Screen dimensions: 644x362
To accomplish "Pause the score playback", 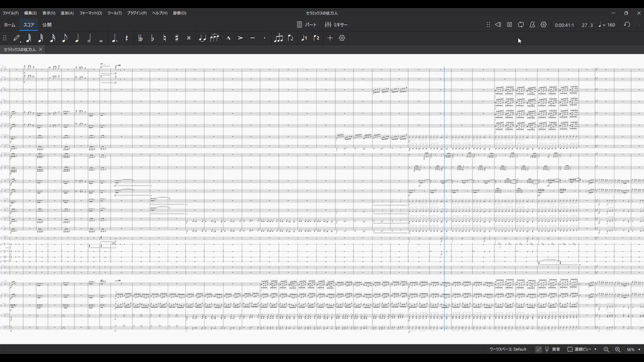I will (509, 25).
